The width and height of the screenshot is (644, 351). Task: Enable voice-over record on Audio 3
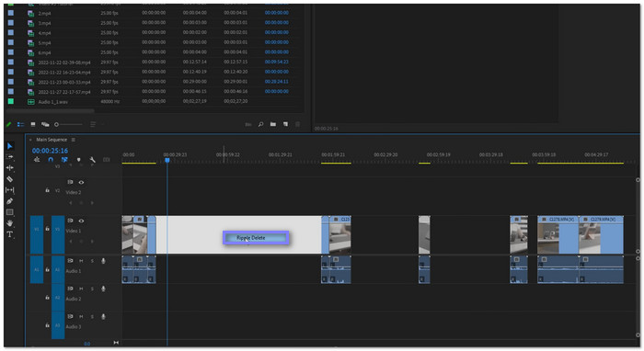pos(103,317)
